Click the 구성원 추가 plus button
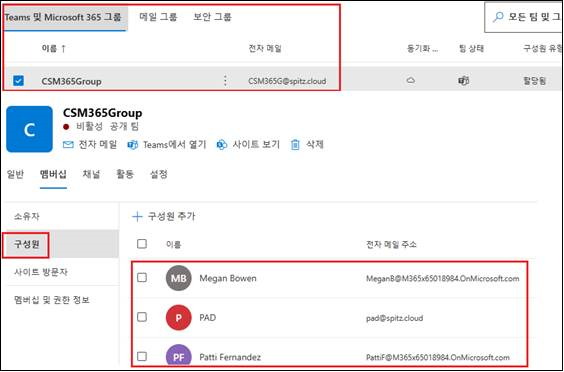 tap(164, 217)
